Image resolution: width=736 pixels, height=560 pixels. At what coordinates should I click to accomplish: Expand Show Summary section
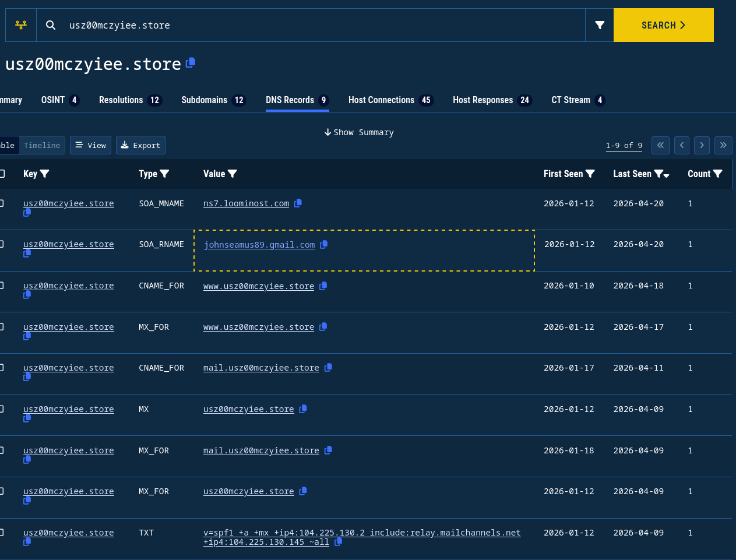359,132
